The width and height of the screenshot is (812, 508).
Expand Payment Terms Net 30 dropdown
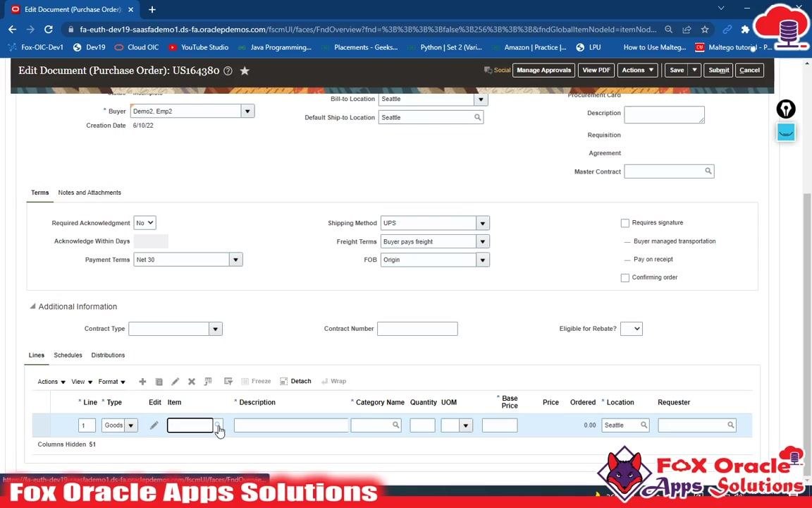(235, 260)
